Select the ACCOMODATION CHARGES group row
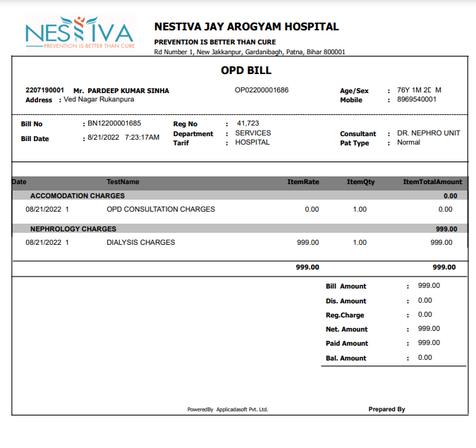Screen dimensions: 476x448 point(78,195)
